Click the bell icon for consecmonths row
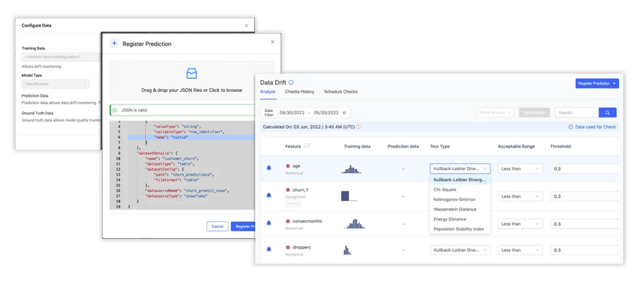Screen dimensions: 644x287 point(268,223)
